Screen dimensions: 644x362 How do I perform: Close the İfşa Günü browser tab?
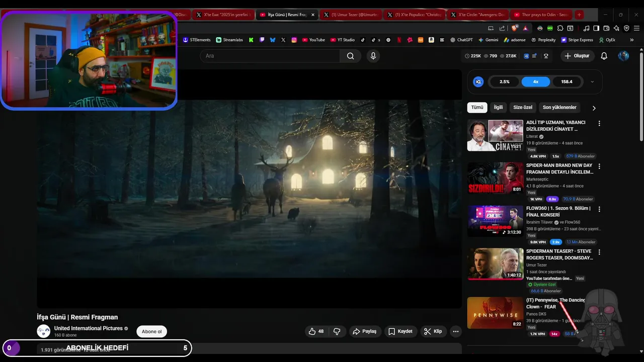(313, 15)
